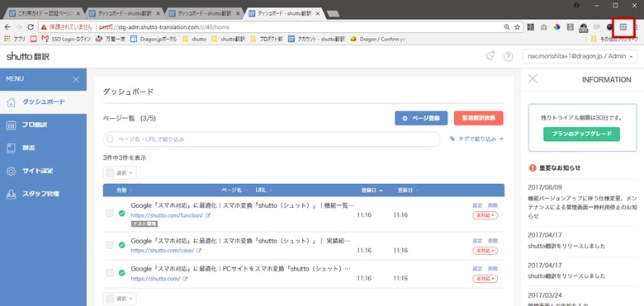Image resolution: width=644 pixels, height=306 pixels.
Task: Open the プロダクト部 bookmark folder
Action: pyautogui.click(x=267, y=40)
